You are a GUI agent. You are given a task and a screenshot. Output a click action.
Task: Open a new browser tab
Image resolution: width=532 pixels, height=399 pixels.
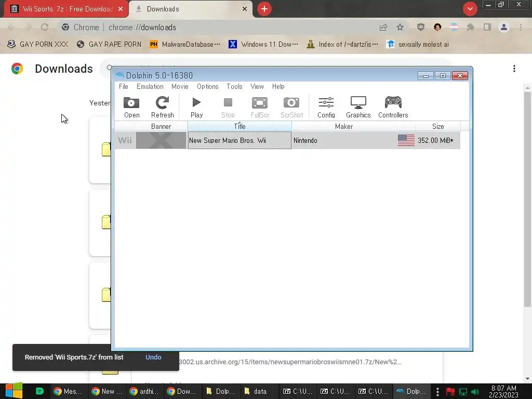pos(264,9)
